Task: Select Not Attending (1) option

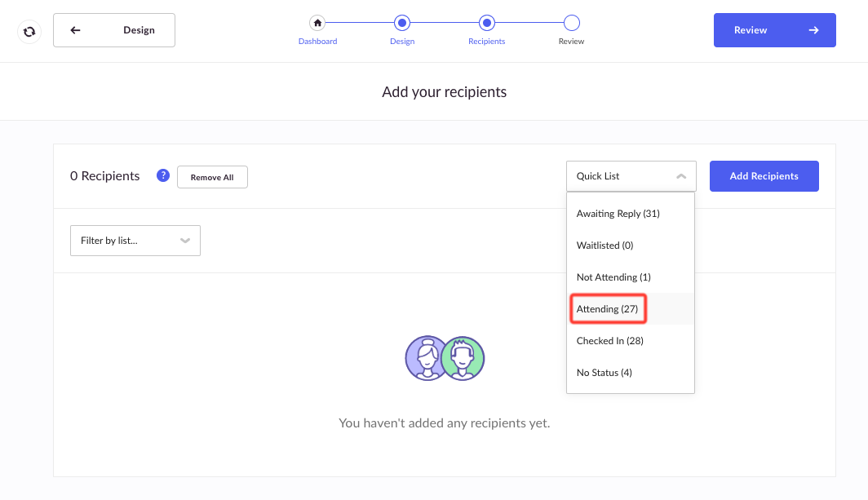Action: coord(631,277)
